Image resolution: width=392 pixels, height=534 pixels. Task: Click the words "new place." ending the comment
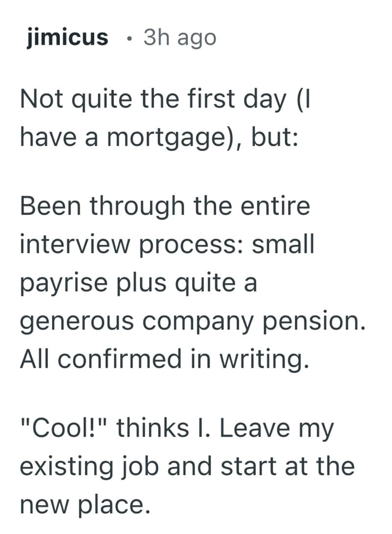(84, 504)
